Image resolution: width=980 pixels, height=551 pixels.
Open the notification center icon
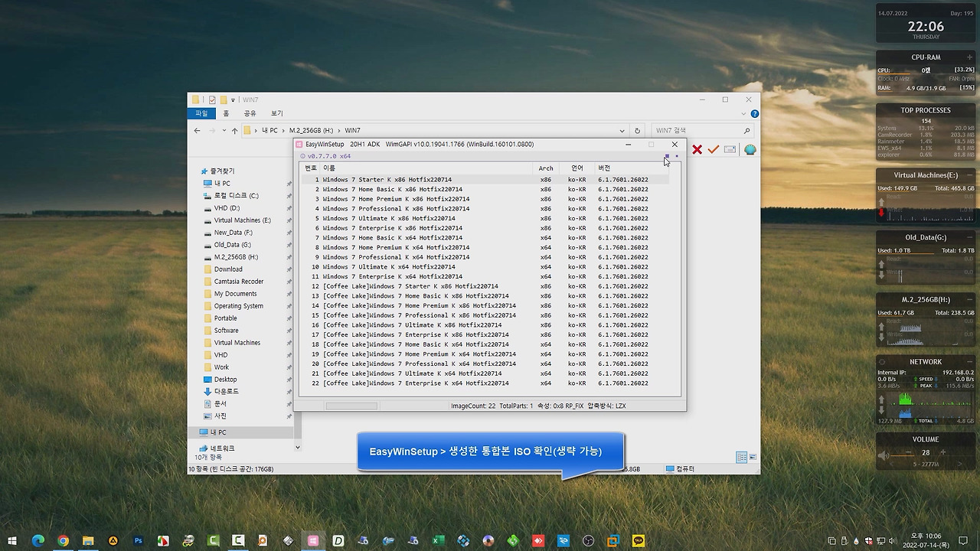(x=965, y=541)
